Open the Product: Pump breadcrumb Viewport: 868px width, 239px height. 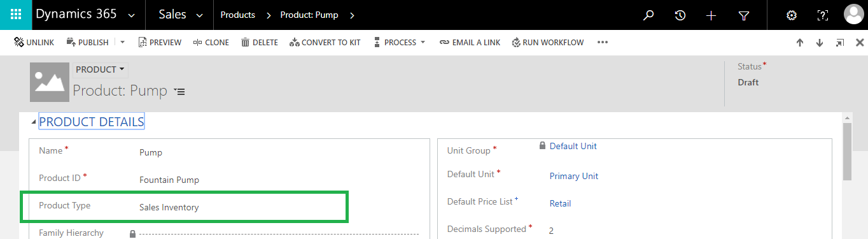[309, 15]
